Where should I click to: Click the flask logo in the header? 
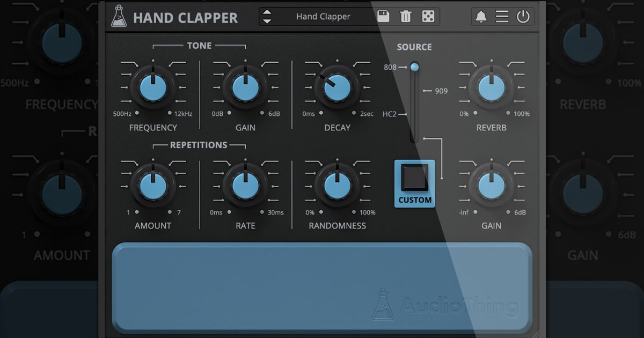point(119,16)
